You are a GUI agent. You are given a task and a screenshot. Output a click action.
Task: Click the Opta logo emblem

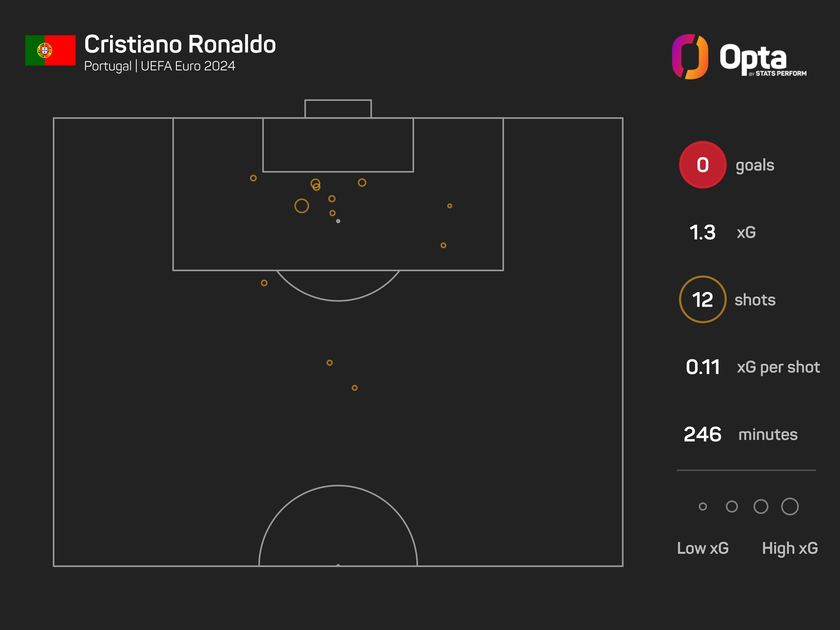(690, 56)
